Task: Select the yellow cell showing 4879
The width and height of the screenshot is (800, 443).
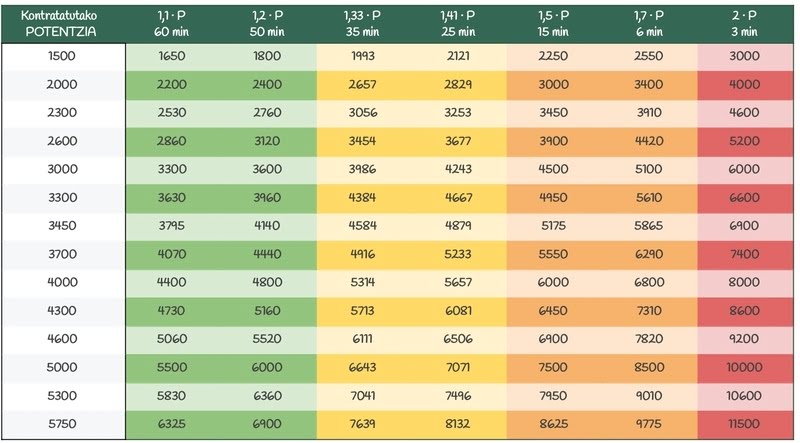Action: click(x=458, y=226)
